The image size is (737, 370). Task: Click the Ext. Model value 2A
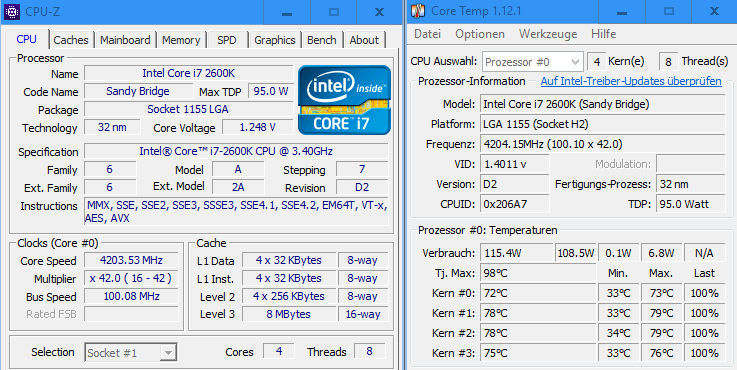238,187
